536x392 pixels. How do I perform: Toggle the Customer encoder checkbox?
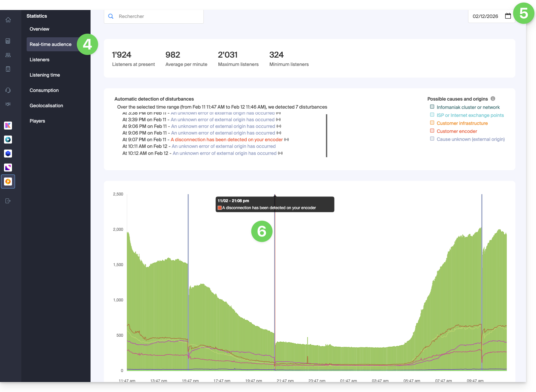tap(432, 131)
